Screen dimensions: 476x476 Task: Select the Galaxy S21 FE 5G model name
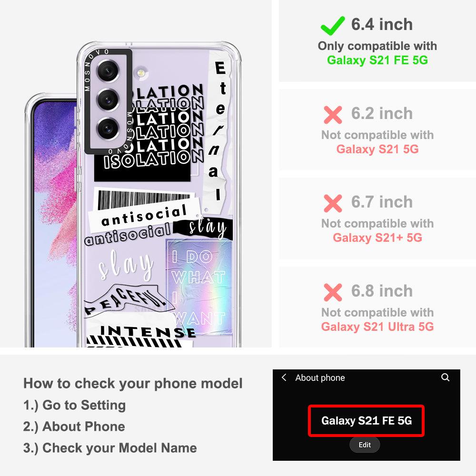[x=366, y=421]
